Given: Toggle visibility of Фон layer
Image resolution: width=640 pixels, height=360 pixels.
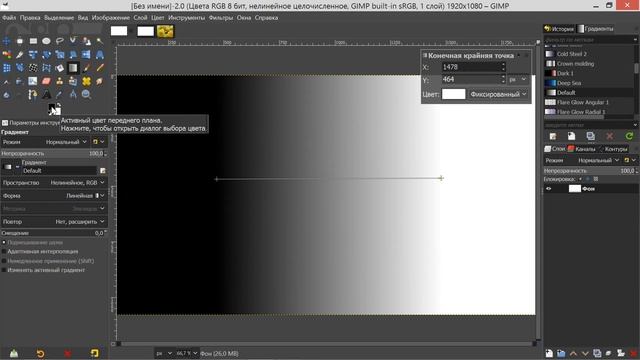Looking at the screenshot, I should (549, 189).
